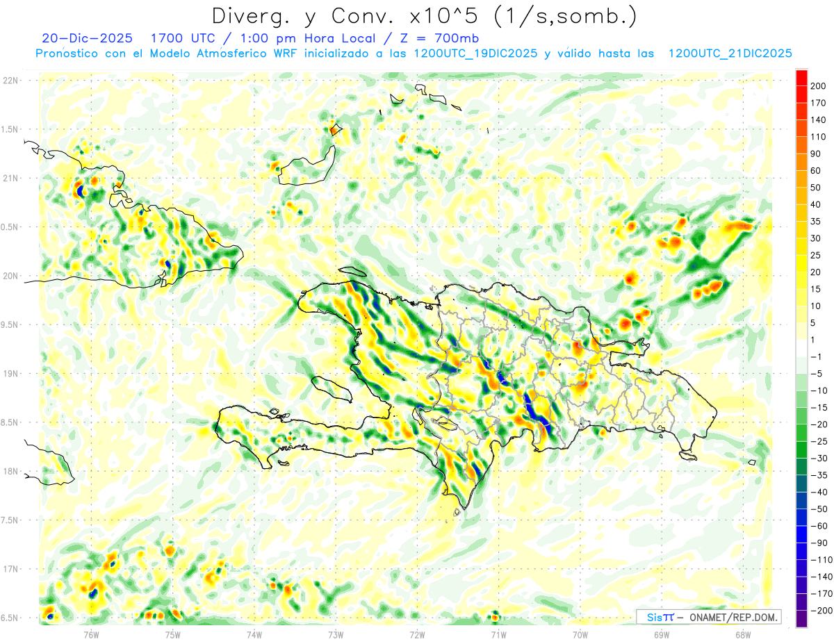Click the '17N' latitude label
The height and width of the screenshot is (644, 834).
click(x=10, y=570)
